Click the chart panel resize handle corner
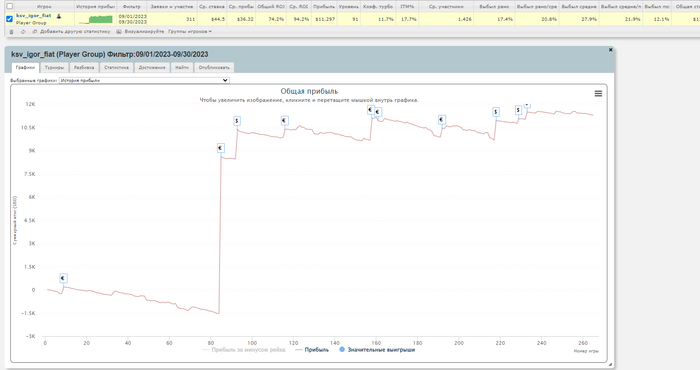 coord(610,365)
